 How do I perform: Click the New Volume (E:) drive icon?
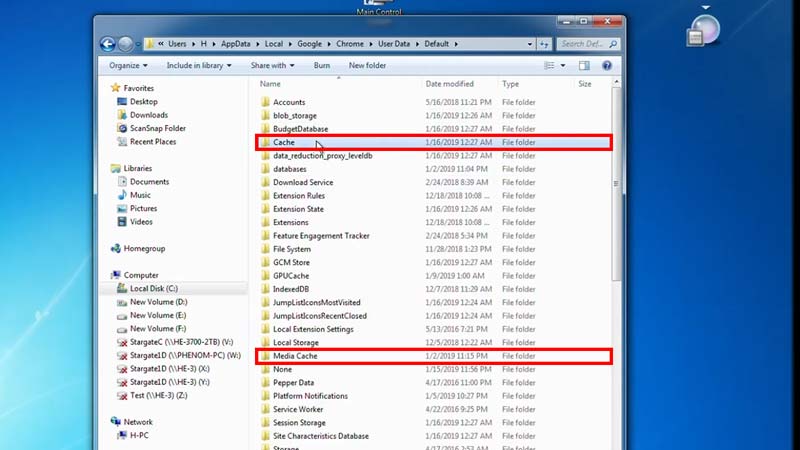click(122, 315)
